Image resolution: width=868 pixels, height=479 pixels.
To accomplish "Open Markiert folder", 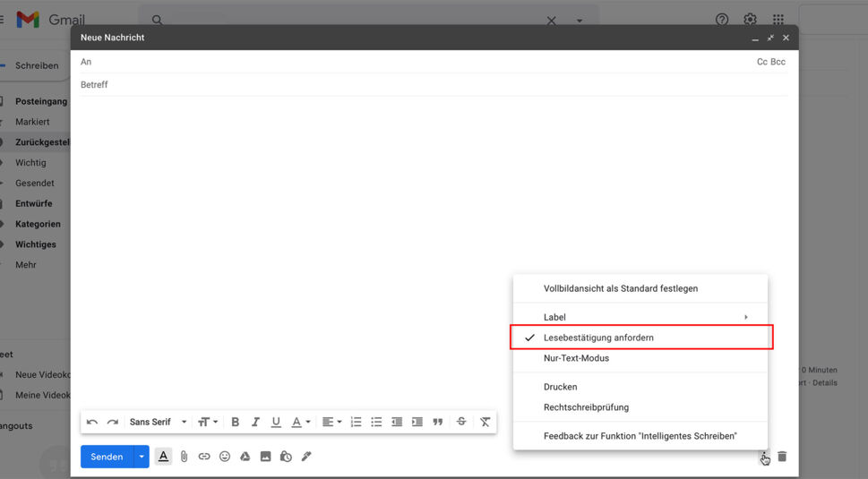I will coord(32,123).
